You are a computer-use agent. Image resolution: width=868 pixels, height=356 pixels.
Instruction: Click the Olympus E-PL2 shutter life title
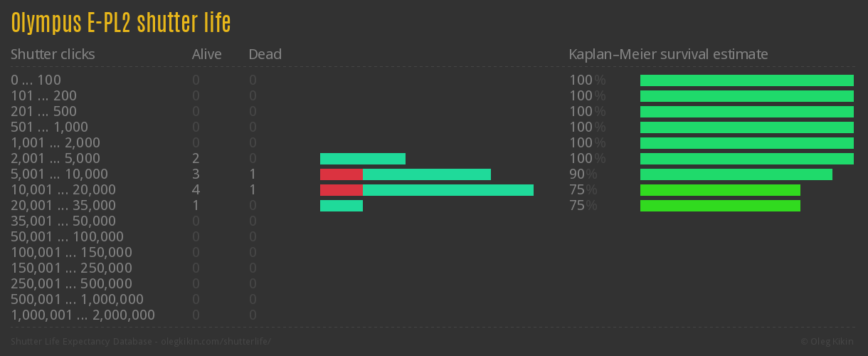pos(121,23)
